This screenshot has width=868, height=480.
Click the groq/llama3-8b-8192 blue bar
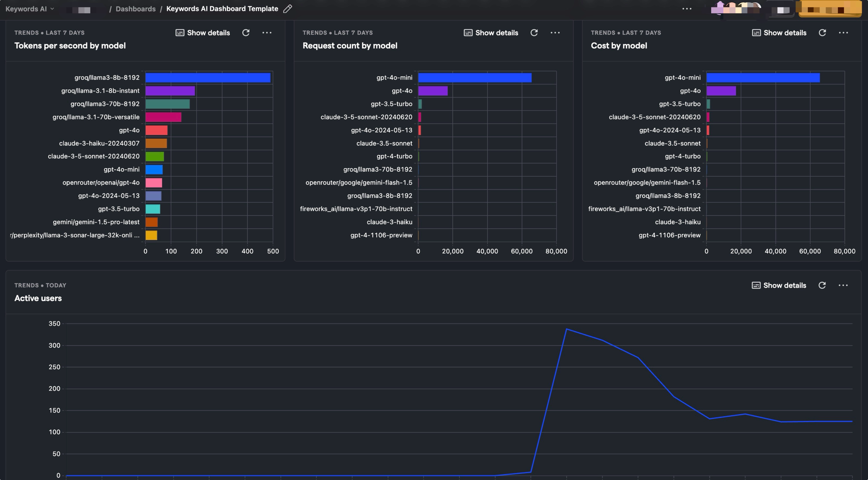(208, 78)
